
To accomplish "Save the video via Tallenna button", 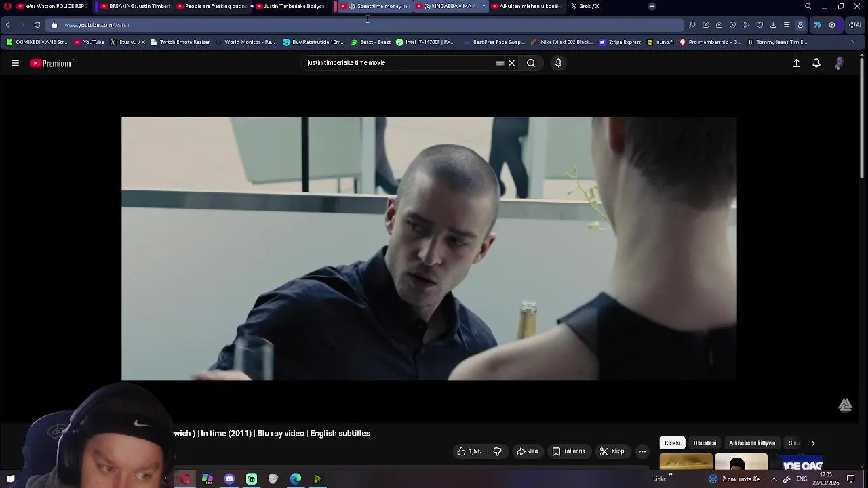I will pyautogui.click(x=568, y=451).
